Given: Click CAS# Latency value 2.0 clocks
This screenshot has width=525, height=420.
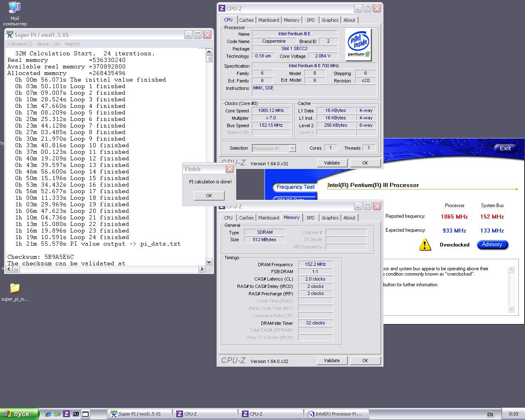Looking at the screenshot, I should 315,279.
